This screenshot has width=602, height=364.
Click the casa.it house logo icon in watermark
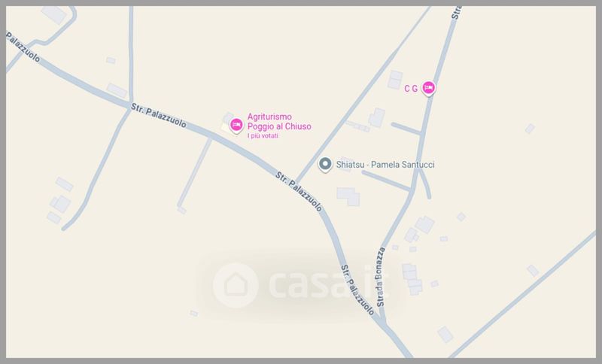(x=236, y=285)
